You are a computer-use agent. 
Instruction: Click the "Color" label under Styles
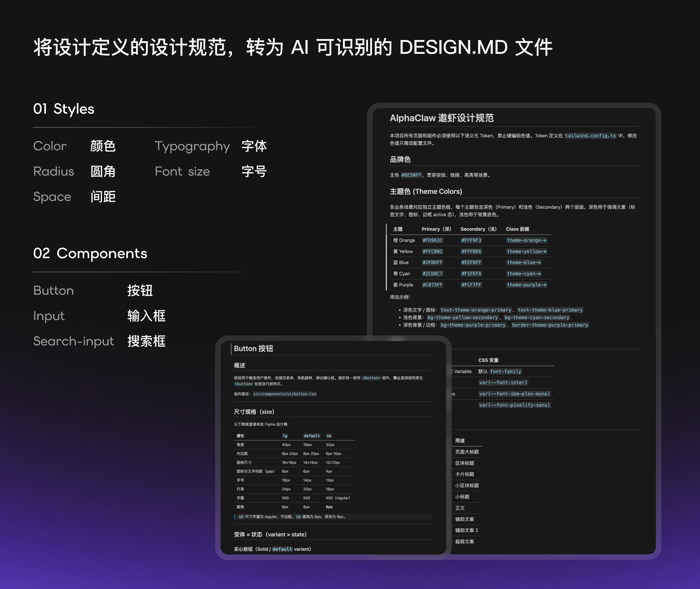[x=50, y=146]
